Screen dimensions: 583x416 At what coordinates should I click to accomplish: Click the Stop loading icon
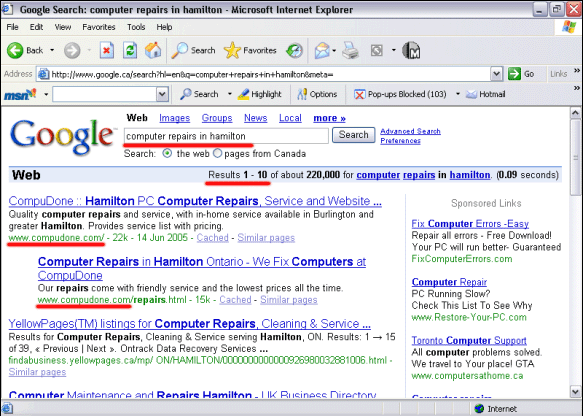[107, 50]
